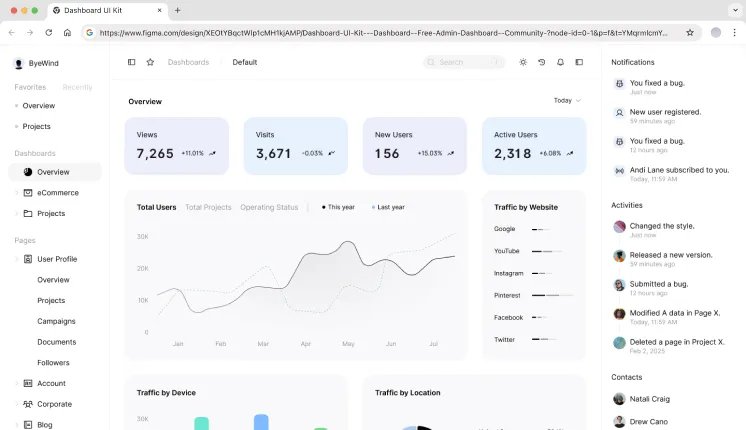This screenshot has height=430, width=746.
Task: Click the Account card icon
Action: [28, 383]
